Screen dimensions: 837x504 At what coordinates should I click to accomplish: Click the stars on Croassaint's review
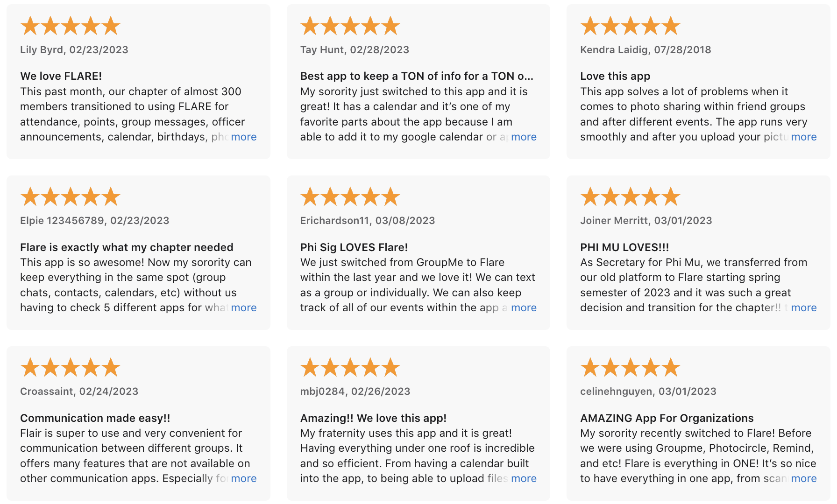[71, 367]
